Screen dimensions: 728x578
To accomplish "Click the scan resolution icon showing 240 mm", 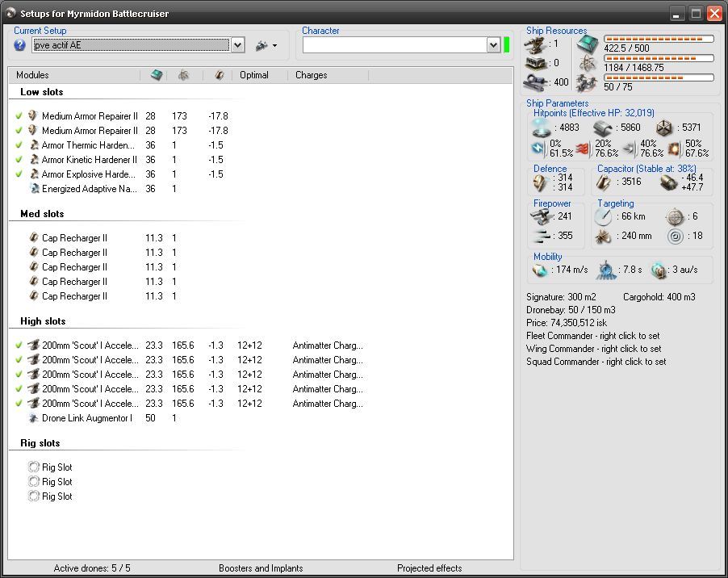I will click(603, 237).
